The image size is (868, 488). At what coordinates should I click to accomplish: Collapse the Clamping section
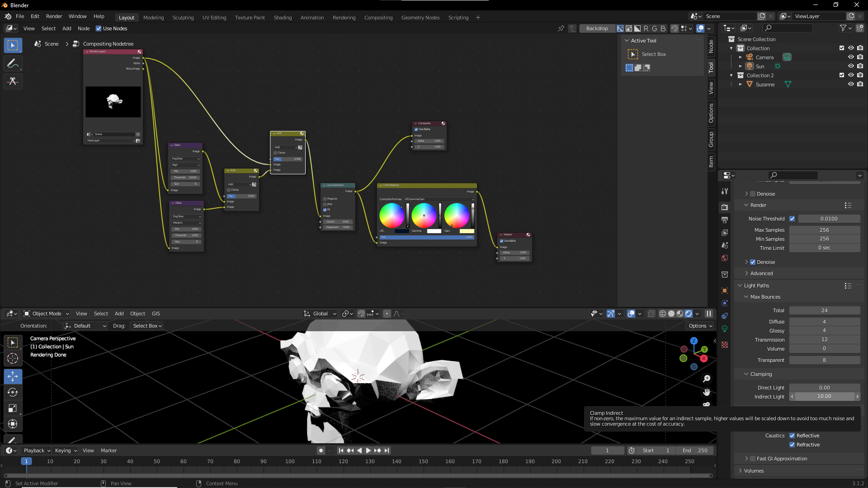tap(761, 374)
